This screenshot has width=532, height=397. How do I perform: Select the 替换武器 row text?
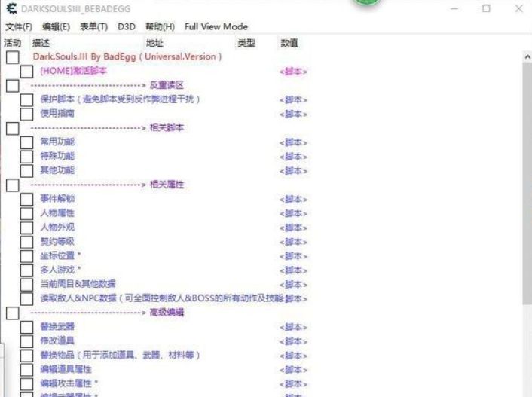[57, 327]
